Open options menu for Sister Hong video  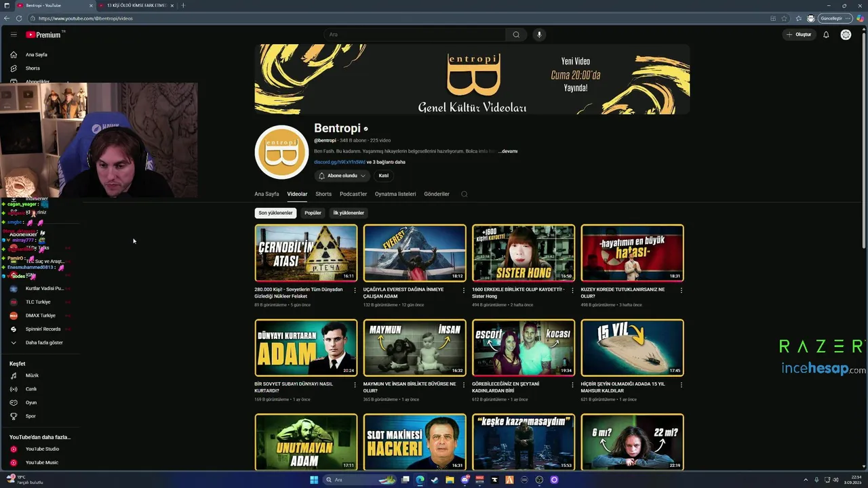tap(572, 290)
